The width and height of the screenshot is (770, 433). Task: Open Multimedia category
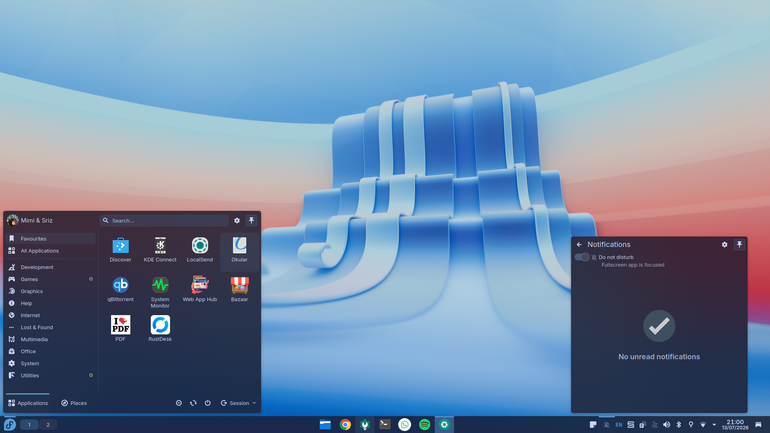tap(51, 339)
